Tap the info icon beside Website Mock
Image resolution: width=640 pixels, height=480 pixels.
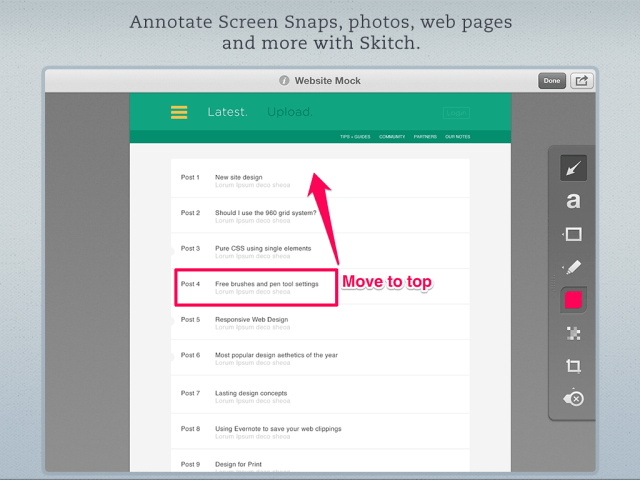point(285,81)
